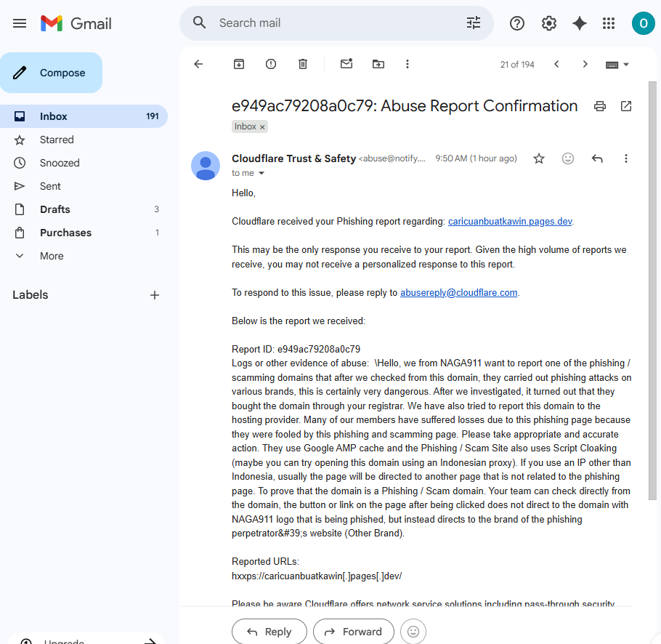Add emoji reaction button at bottom
The image size is (661, 644).
click(x=413, y=632)
